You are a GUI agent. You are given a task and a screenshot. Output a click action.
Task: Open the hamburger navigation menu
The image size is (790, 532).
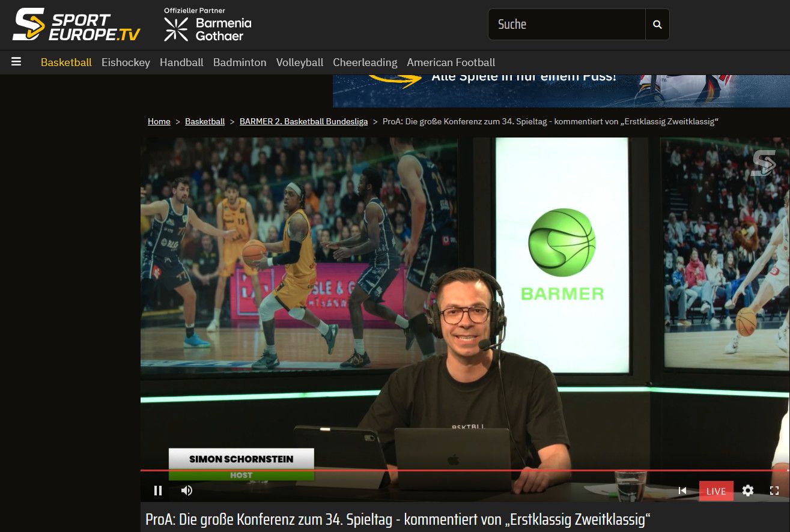tap(16, 62)
